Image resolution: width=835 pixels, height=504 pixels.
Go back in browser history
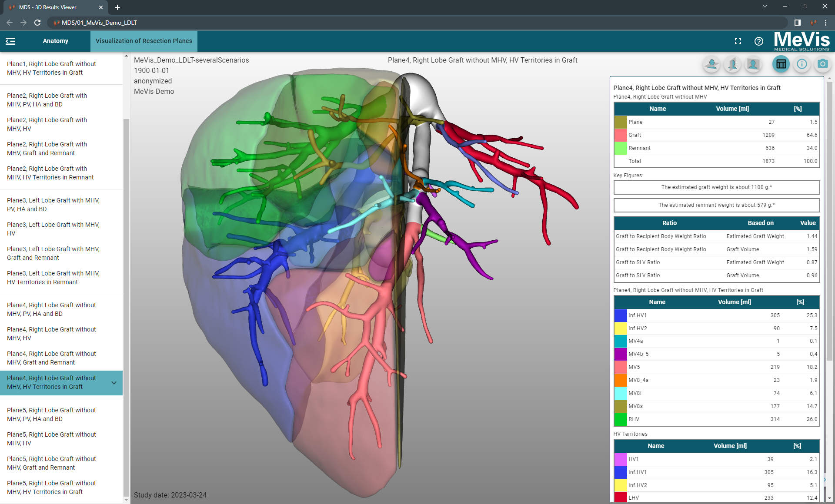click(x=10, y=23)
